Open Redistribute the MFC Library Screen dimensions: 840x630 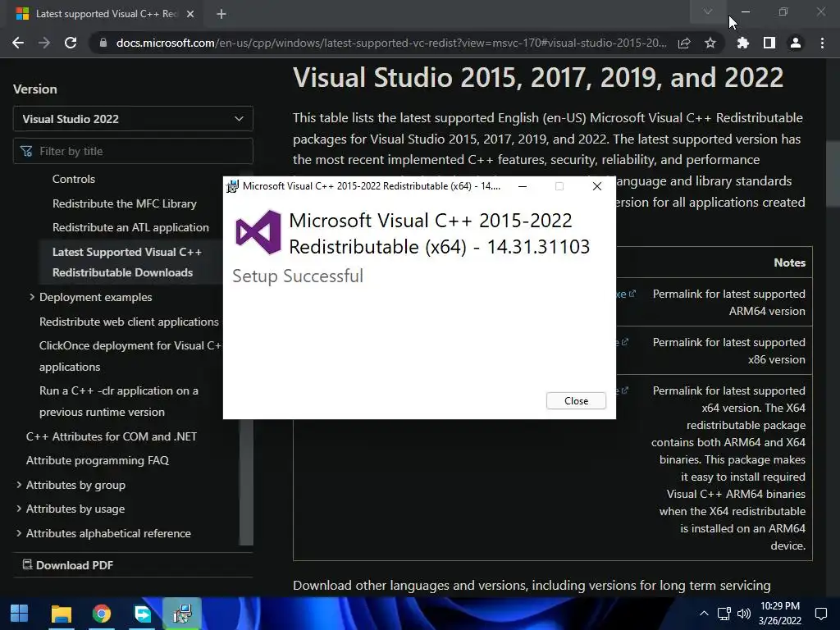(x=125, y=203)
